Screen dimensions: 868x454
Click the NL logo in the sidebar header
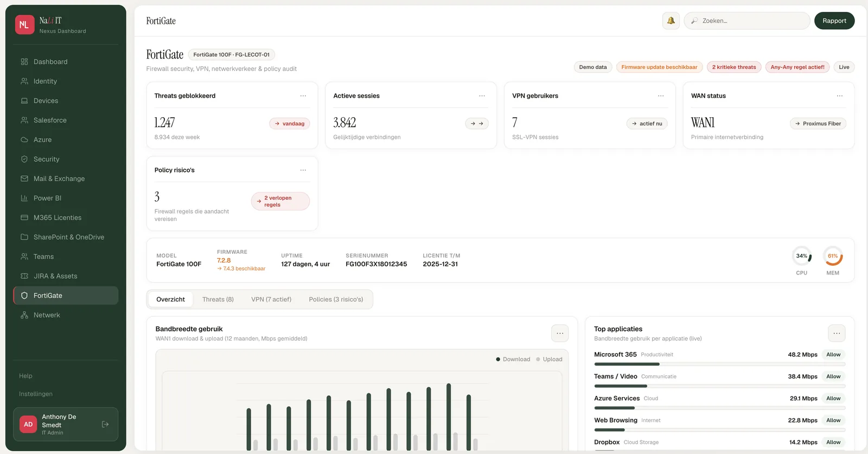pos(24,24)
